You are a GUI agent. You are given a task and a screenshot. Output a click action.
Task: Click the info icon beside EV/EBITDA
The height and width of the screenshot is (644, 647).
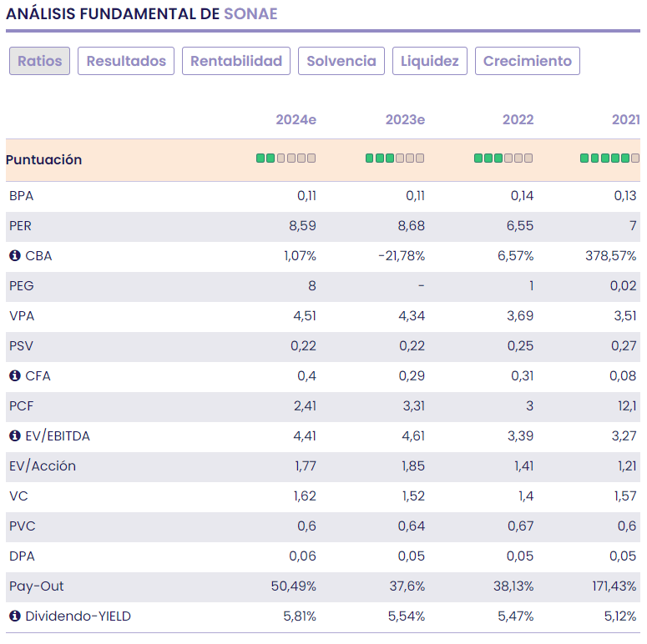[15, 436]
